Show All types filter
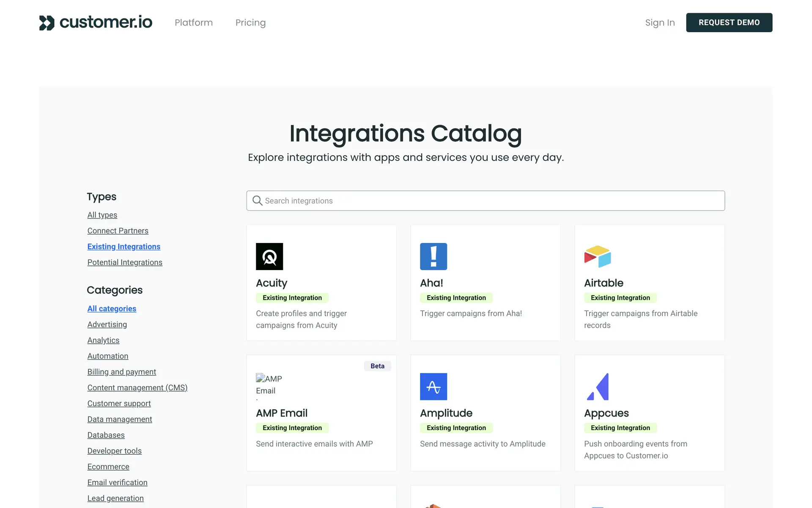 click(x=102, y=215)
